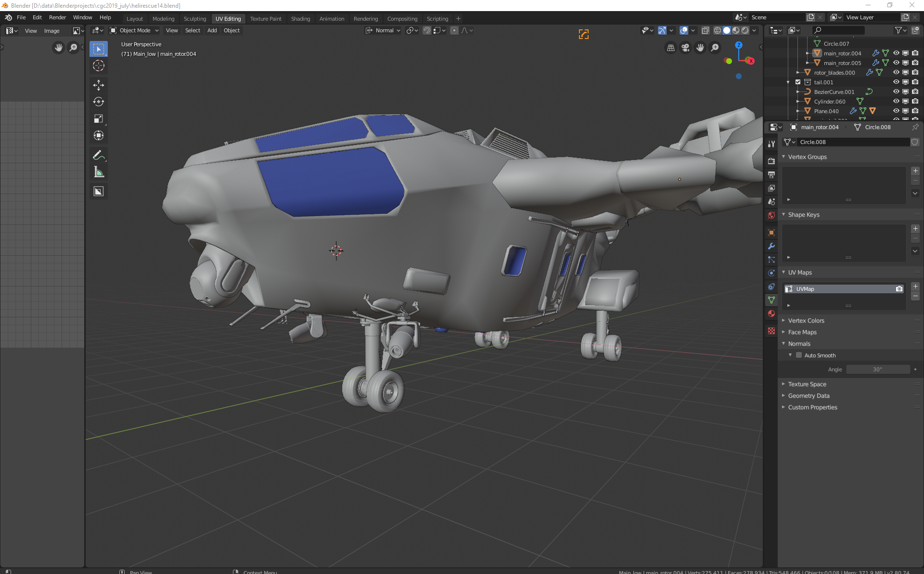Hide rotor_blades.000 with eye icon
924x574 pixels.
[x=896, y=72]
